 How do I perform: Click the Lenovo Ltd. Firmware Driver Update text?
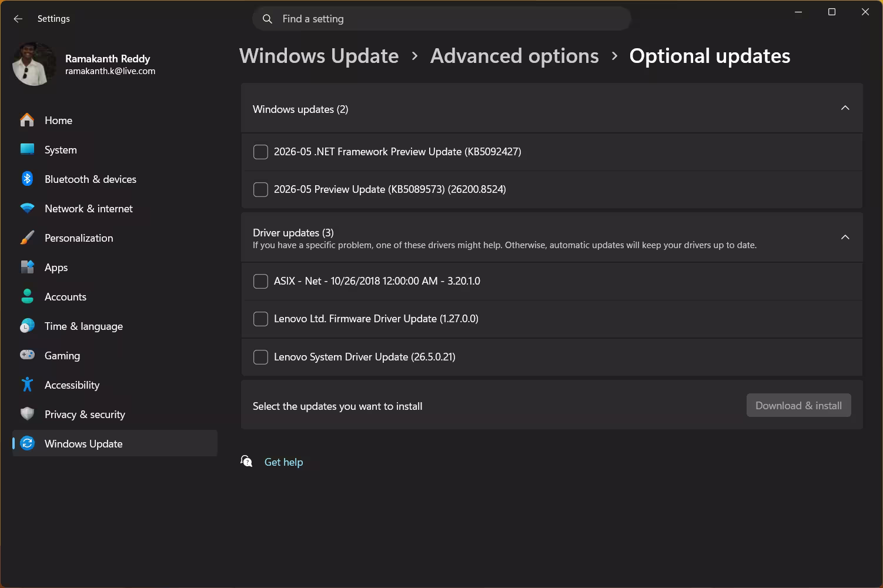376,319
